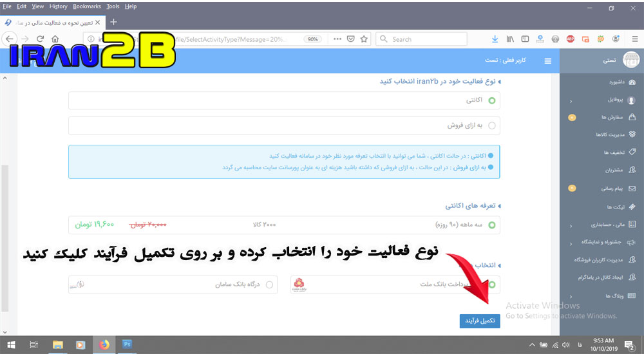Screen dimensions: 644x354
Task: Open the Windows notification center
Action: [x=629, y=345]
